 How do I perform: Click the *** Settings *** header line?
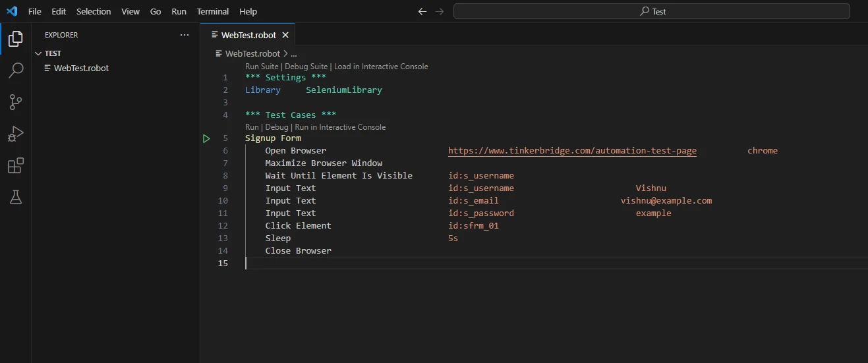tap(285, 78)
